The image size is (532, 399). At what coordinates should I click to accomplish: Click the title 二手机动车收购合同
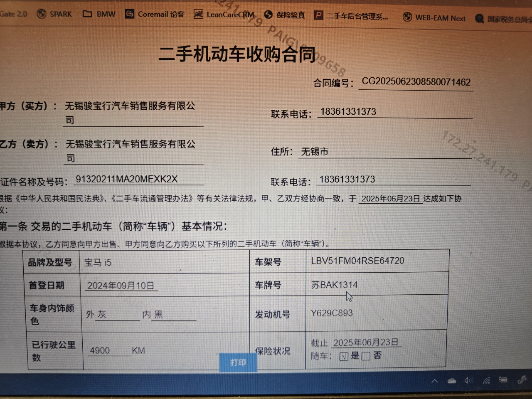pos(237,54)
